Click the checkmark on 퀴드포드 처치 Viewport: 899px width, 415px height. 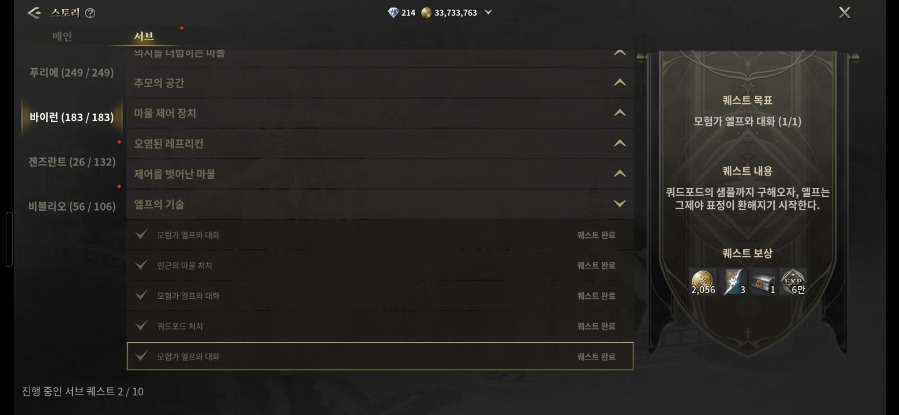(142, 326)
